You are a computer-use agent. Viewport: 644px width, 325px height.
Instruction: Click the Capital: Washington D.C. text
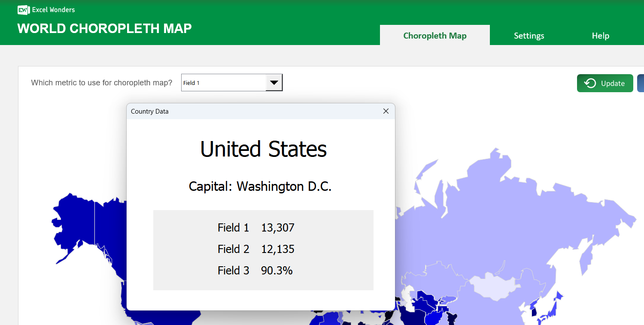pos(260,187)
